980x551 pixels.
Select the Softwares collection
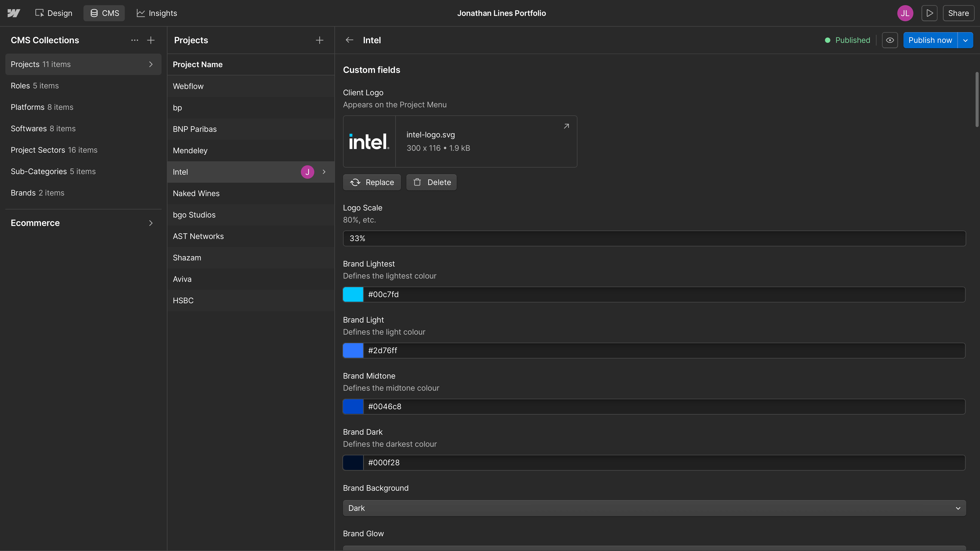coord(83,129)
